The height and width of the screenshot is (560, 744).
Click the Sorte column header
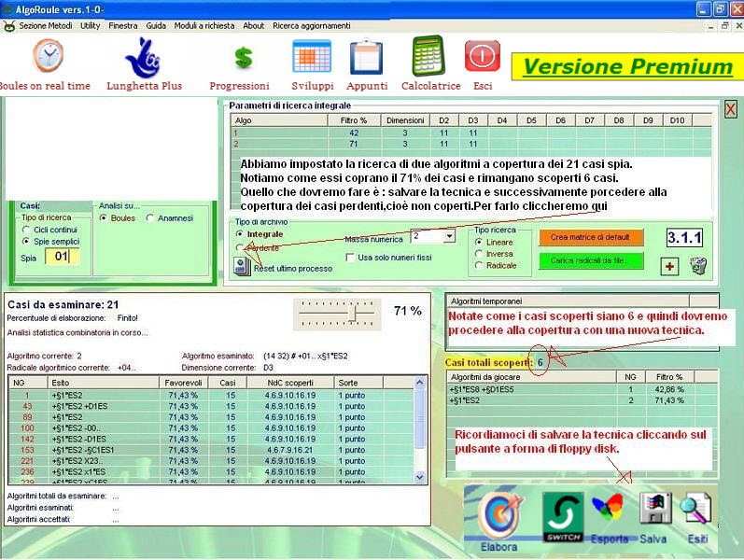coord(358,383)
